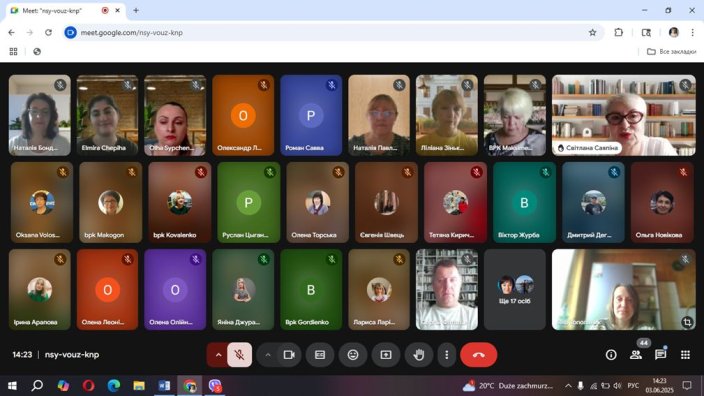Open Word from the Windows taskbar
Image resolution: width=704 pixels, height=396 pixels.
click(164, 386)
